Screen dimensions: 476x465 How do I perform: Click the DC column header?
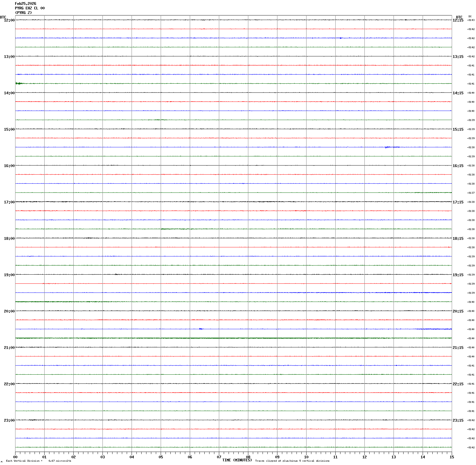tap(470, 16)
